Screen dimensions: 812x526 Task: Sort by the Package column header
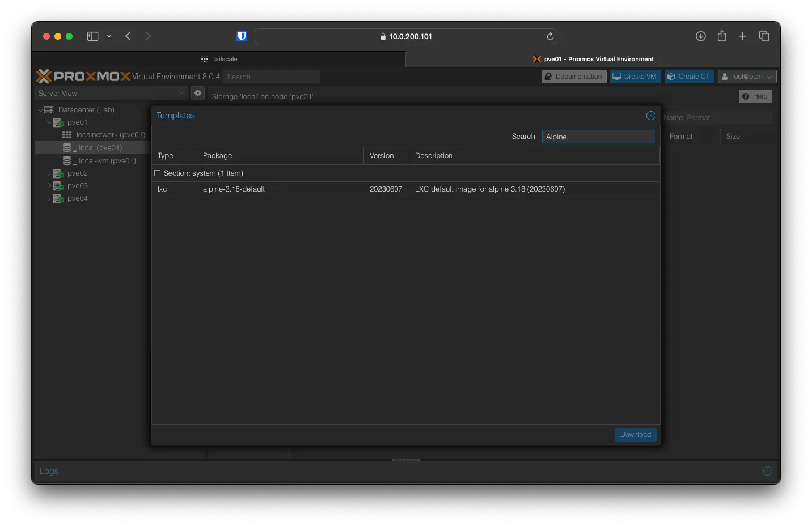click(x=280, y=156)
